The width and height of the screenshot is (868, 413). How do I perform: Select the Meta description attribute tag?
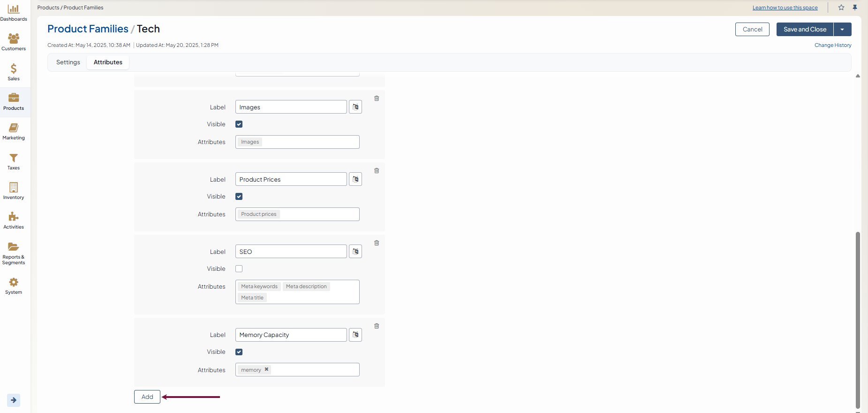point(306,287)
